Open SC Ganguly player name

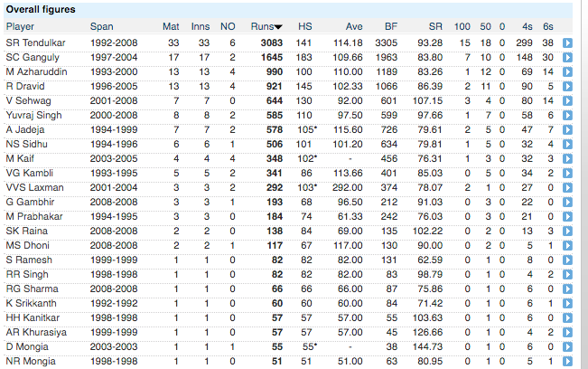(33, 58)
